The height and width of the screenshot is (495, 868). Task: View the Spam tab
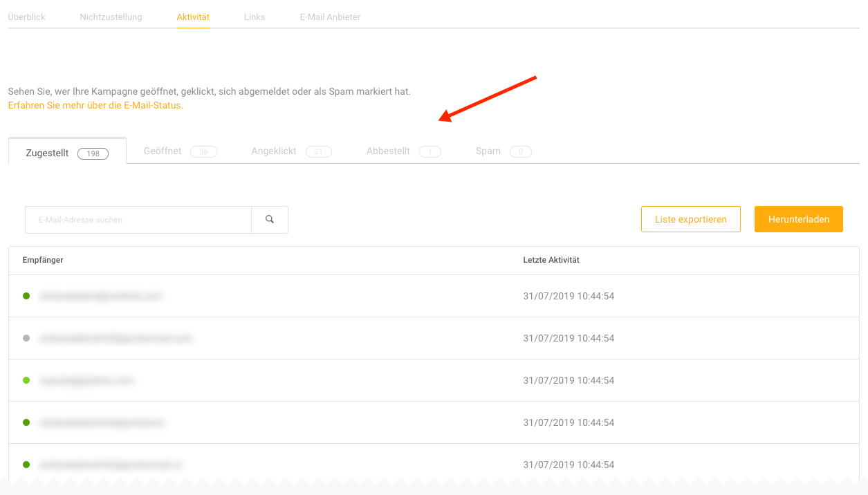click(504, 151)
